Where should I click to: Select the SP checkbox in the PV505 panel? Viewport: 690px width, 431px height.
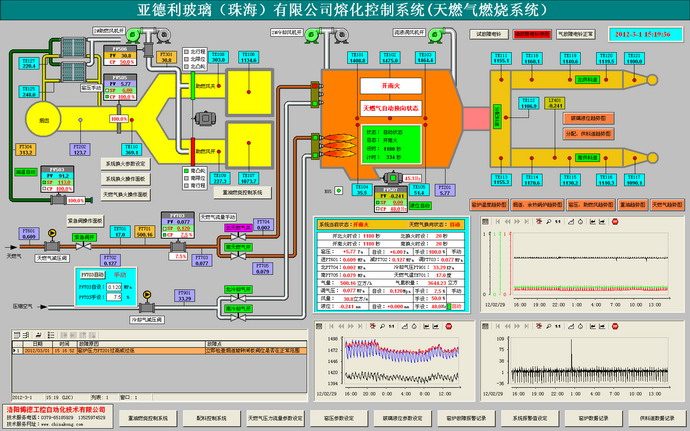point(106,90)
